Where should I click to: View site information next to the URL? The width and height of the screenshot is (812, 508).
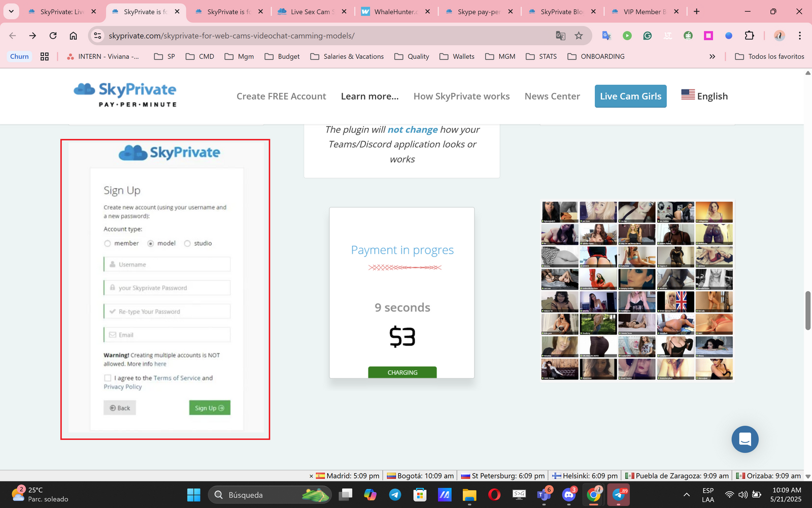point(98,36)
